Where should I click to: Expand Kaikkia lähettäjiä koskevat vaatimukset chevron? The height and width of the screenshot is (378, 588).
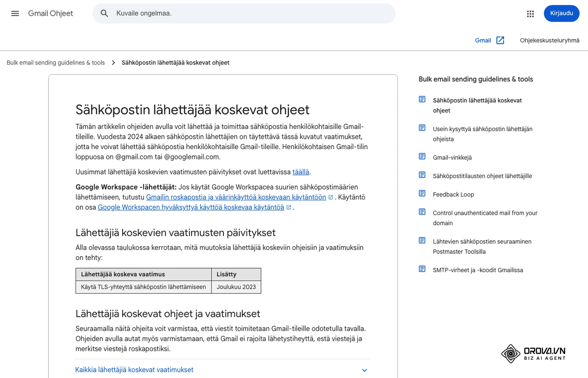(x=365, y=370)
